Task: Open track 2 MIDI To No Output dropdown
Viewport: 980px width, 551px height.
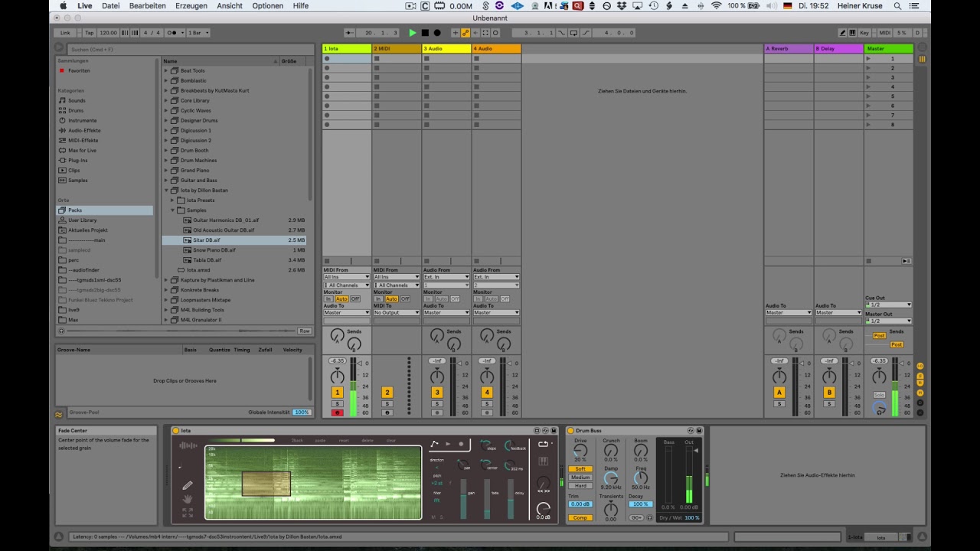Action: (396, 312)
